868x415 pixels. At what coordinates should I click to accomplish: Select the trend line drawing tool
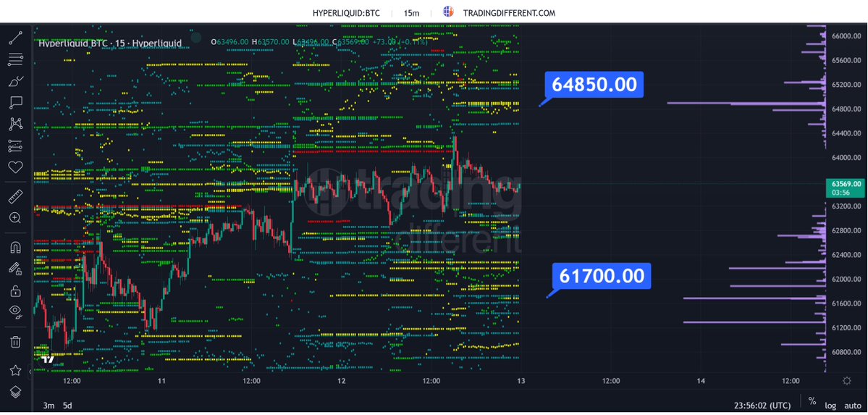[x=15, y=38]
